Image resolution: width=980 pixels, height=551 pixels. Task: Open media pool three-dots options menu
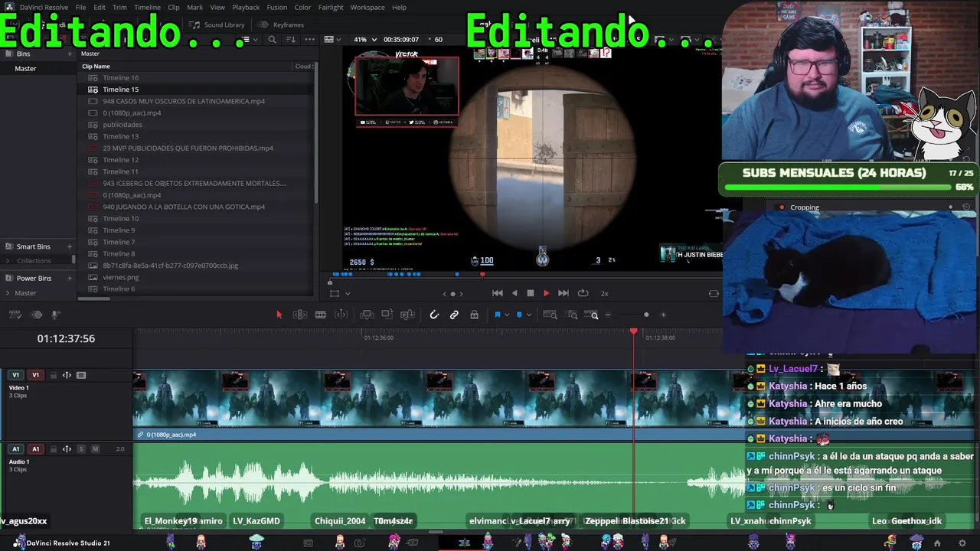(x=309, y=39)
